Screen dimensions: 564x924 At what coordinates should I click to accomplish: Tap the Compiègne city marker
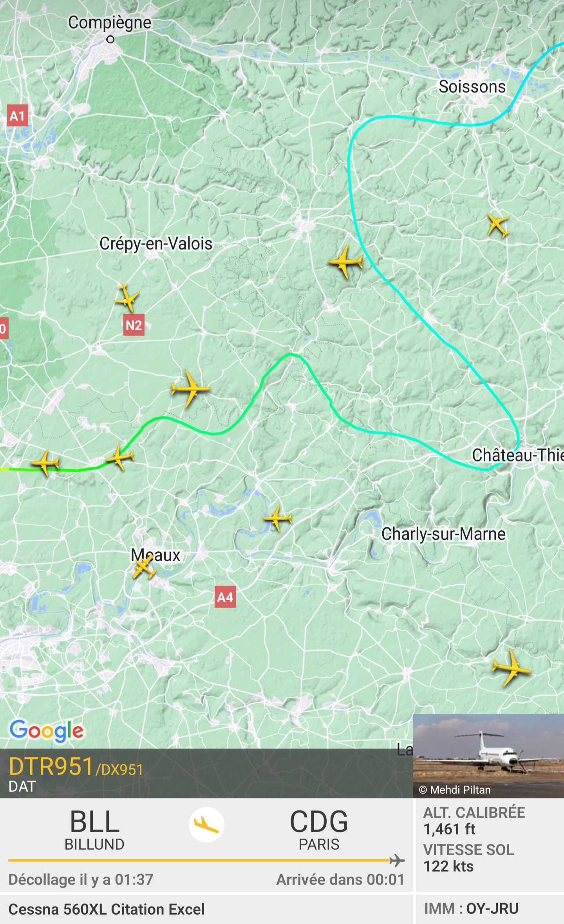click(110, 39)
